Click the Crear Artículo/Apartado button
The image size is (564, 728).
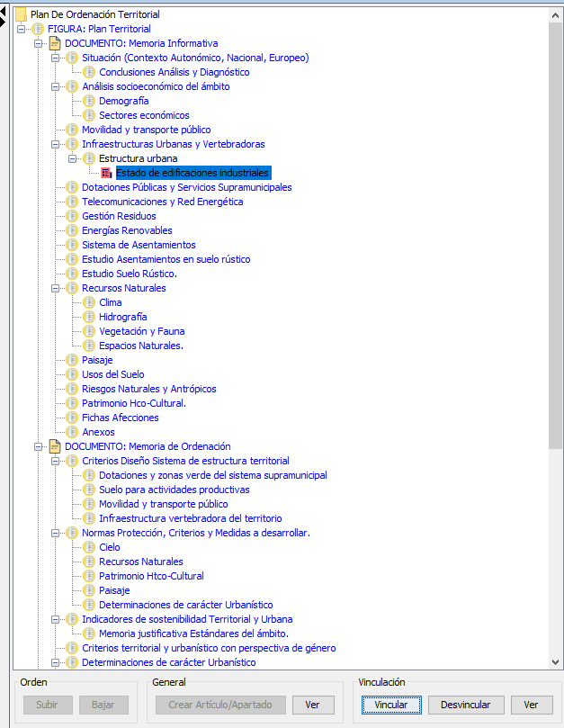[x=220, y=705]
